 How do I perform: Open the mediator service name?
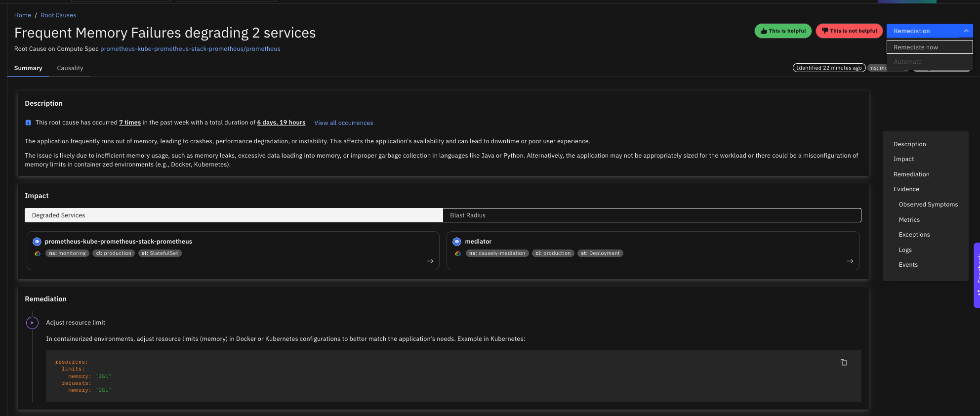click(478, 242)
